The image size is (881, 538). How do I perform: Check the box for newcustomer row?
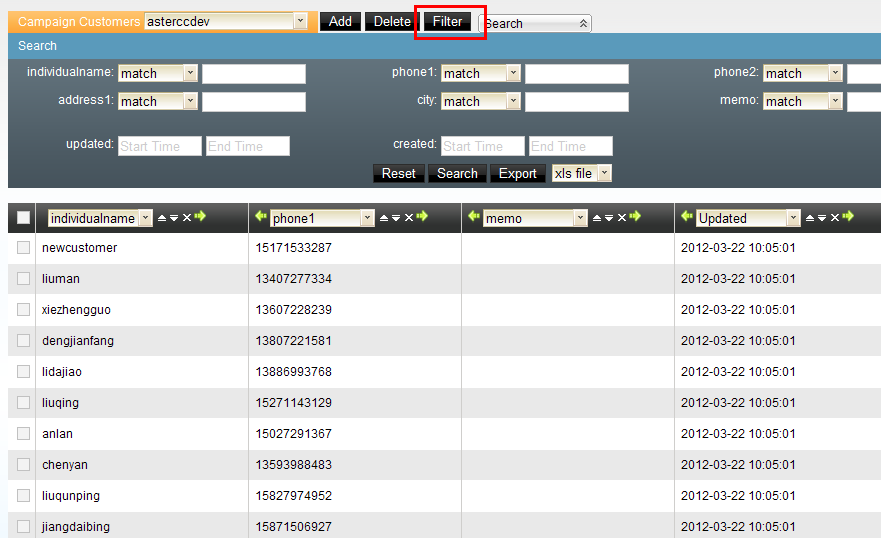[x=24, y=248]
